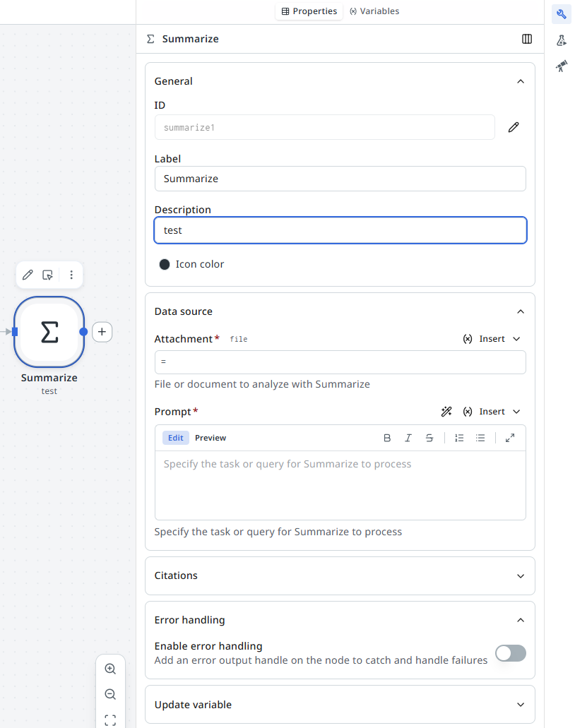The width and height of the screenshot is (575, 728).
Task: Click the pencil edit icon above node
Action: click(x=28, y=275)
